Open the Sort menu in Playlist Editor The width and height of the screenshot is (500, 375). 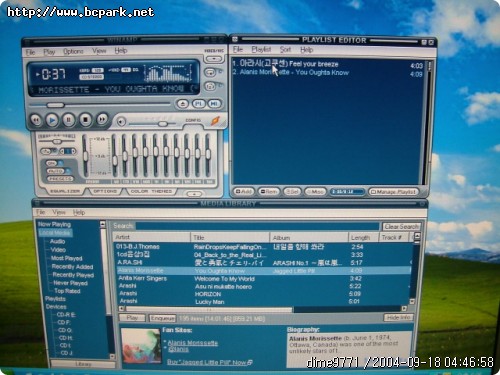click(x=285, y=50)
